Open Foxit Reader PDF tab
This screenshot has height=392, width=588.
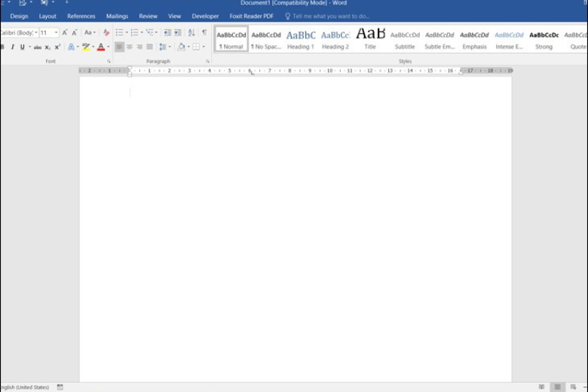coord(251,16)
